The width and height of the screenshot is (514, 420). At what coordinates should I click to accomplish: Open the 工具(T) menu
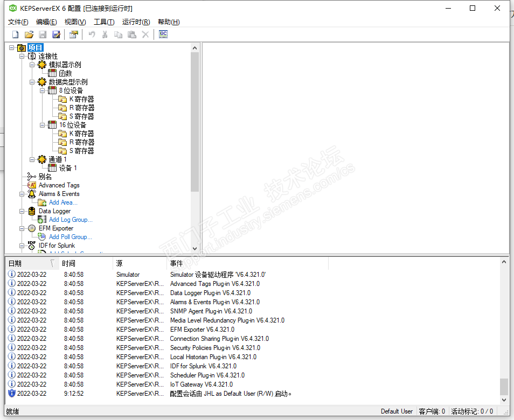coord(104,22)
